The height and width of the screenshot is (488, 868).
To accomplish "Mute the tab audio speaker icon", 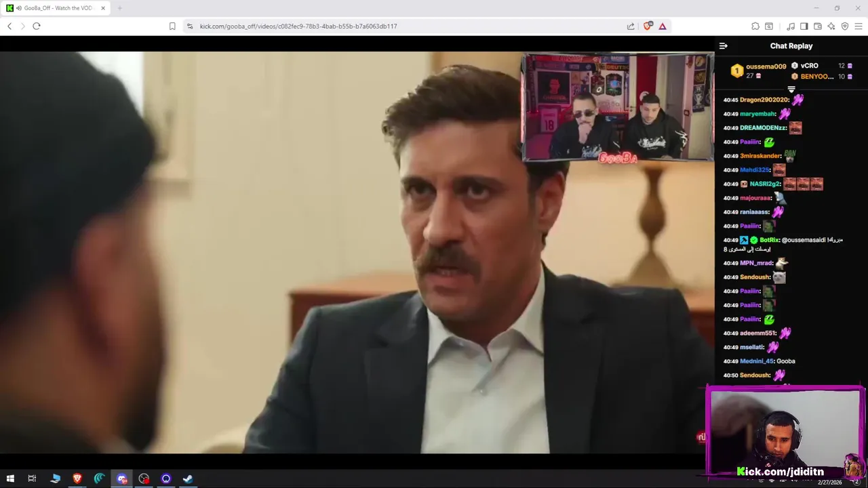I will tap(20, 8).
